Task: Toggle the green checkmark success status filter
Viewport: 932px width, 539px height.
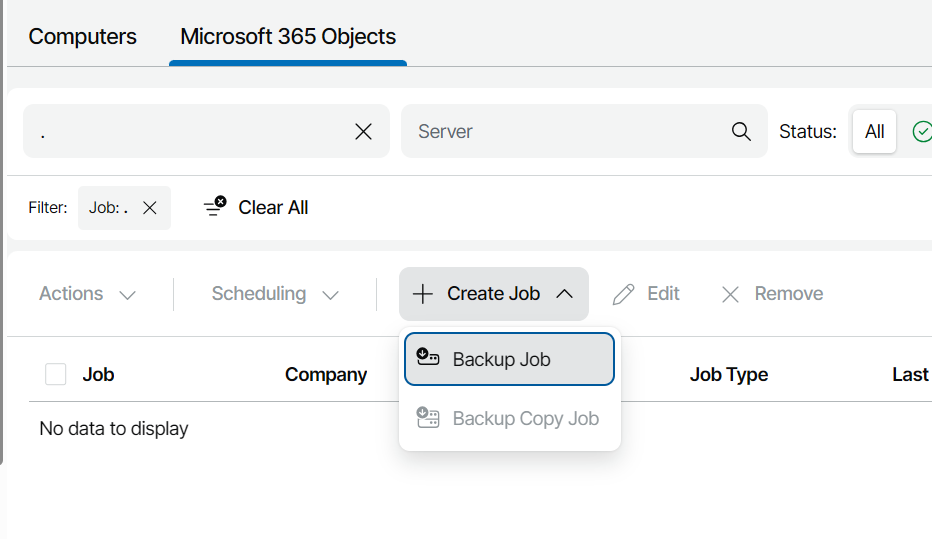Action: (x=921, y=131)
